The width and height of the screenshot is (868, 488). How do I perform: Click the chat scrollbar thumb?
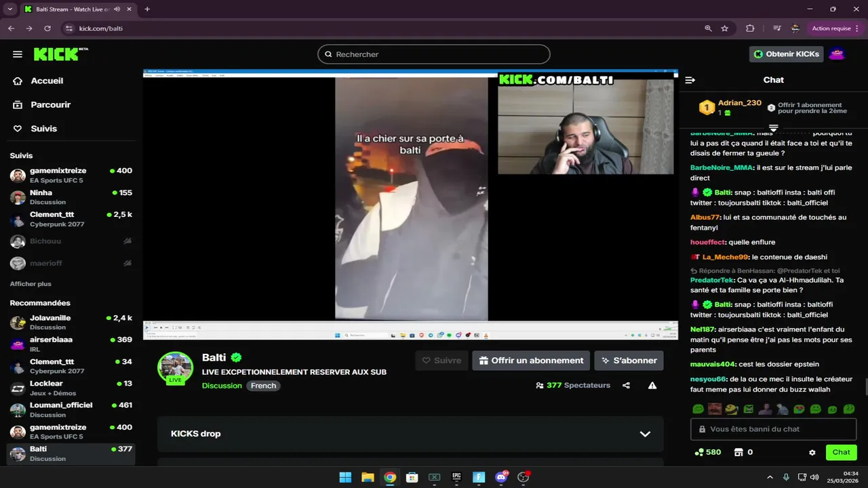865,387
